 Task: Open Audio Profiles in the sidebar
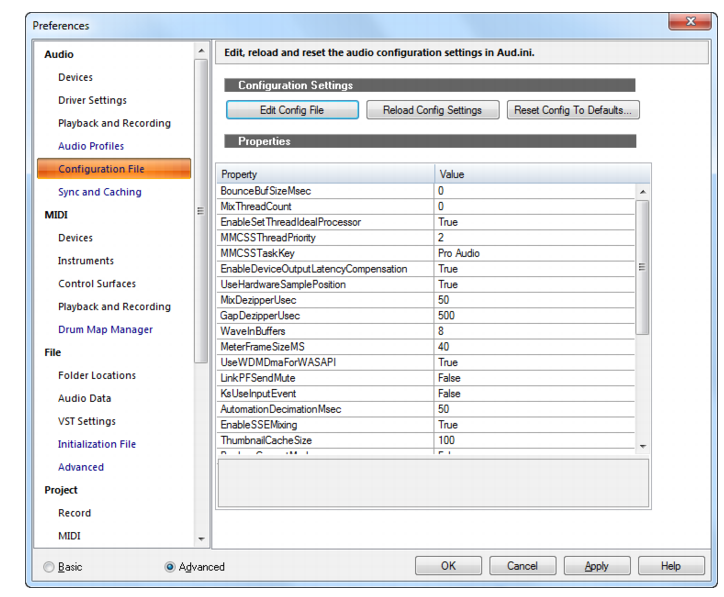[x=91, y=146]
